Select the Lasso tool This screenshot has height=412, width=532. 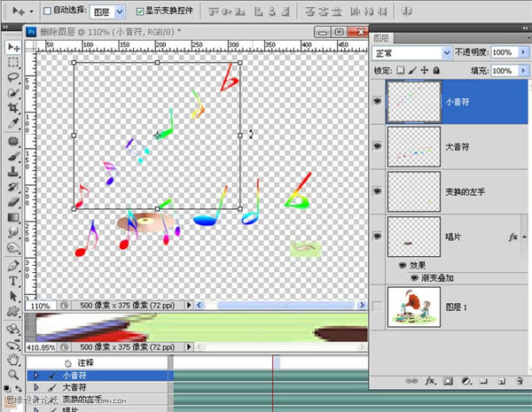click(13, 78)
